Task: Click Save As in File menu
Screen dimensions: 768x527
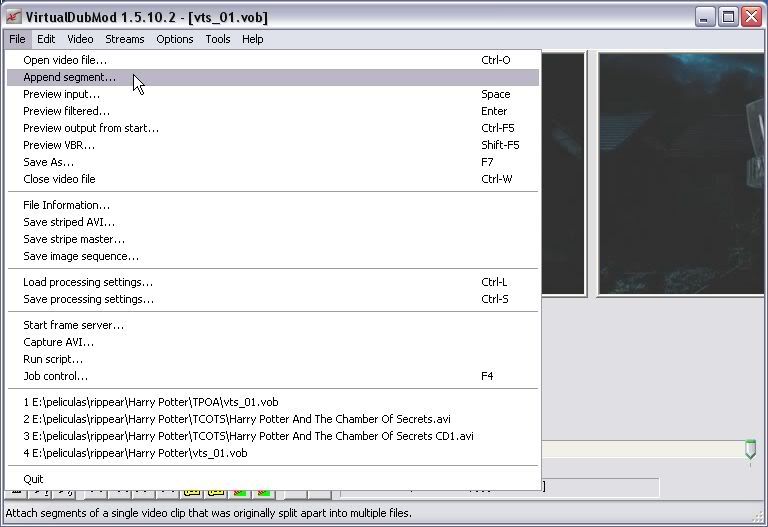Action: [48, 162]
